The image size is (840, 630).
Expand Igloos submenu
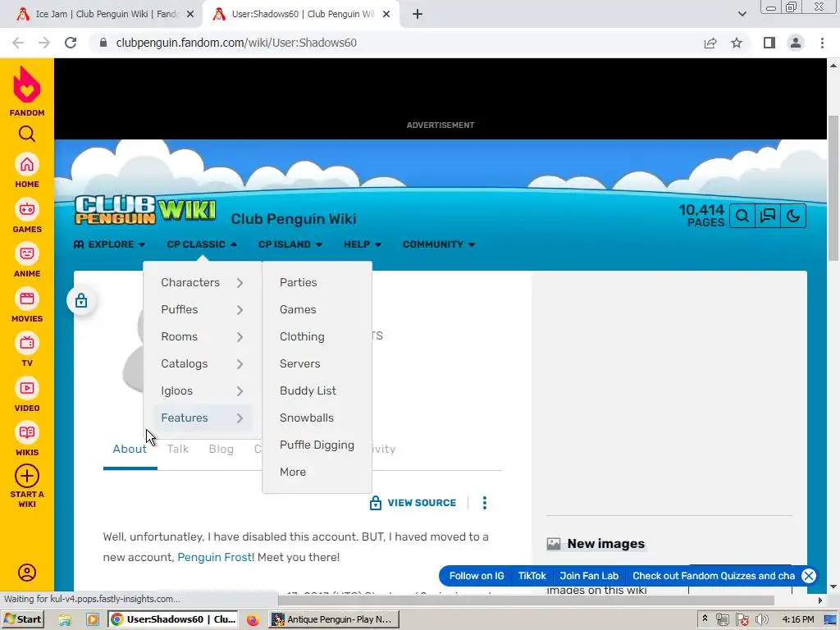(202, 390)
